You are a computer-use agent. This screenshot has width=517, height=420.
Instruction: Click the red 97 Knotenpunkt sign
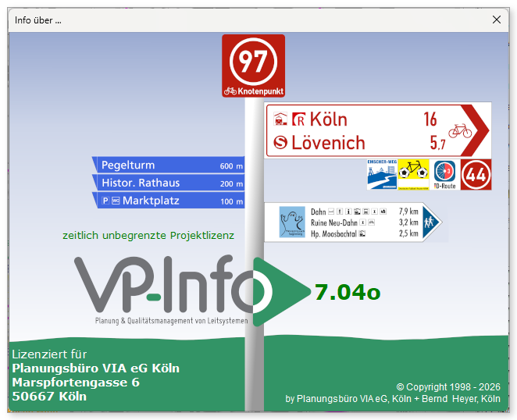tap(253, 66)
